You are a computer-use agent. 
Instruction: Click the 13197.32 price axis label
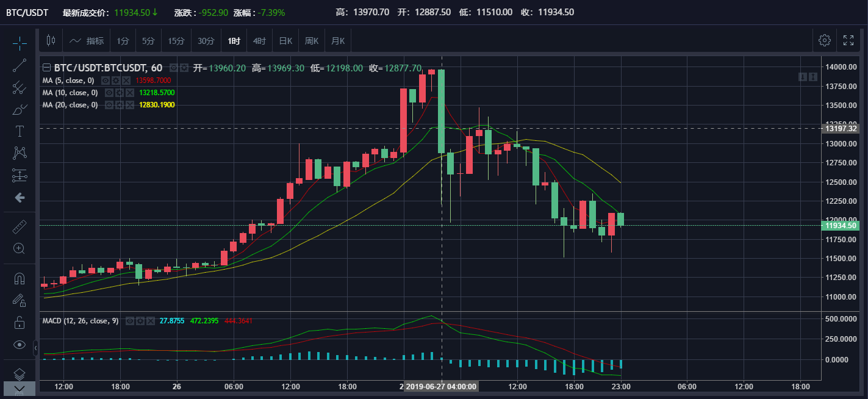click(841, 129)
